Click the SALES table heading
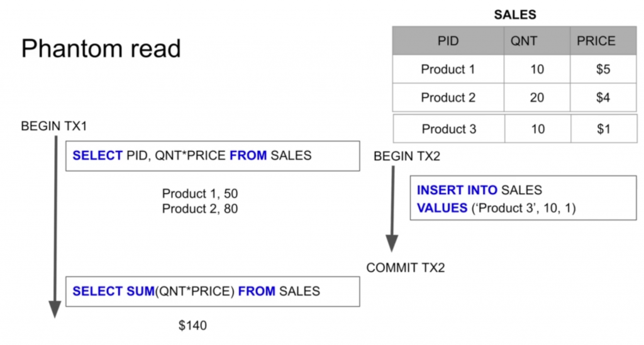The height and width of the screenshot is (345, 644). (x=514, y=14)
